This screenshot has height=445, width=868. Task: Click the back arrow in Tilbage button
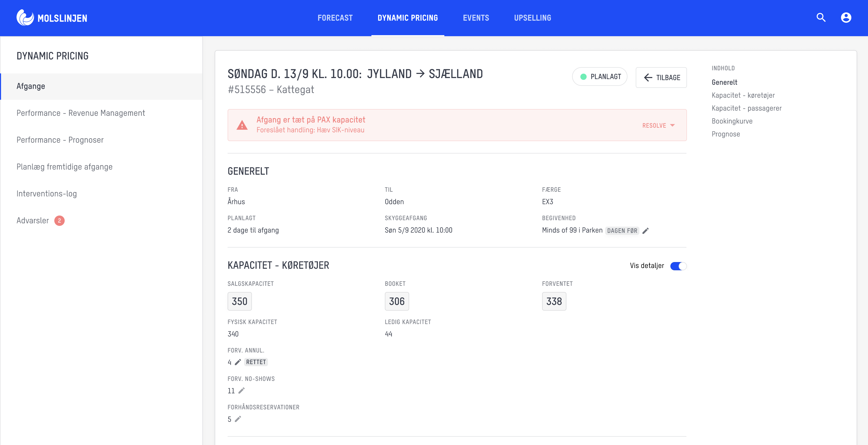click(x=648, y=78)
